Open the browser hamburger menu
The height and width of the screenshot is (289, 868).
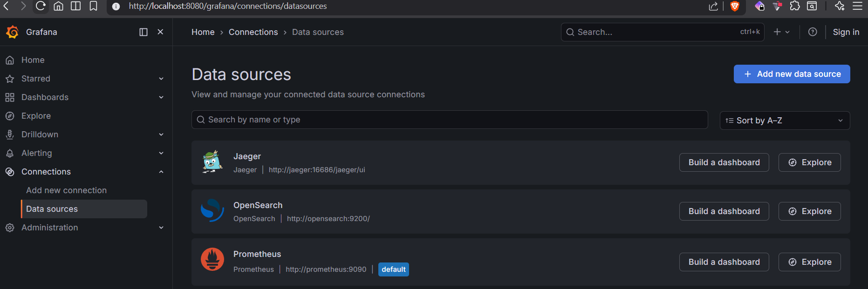point(858,6)
